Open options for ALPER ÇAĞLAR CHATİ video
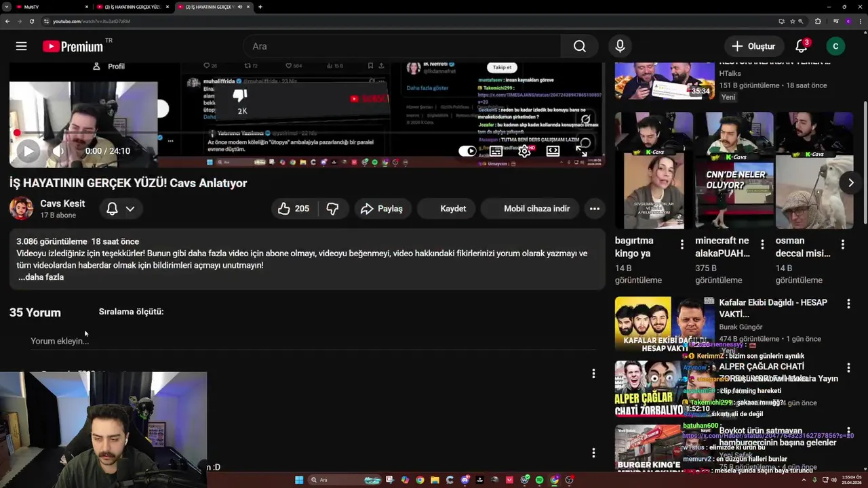Screen dimensions: 868x488 click(x=848, y=367)
